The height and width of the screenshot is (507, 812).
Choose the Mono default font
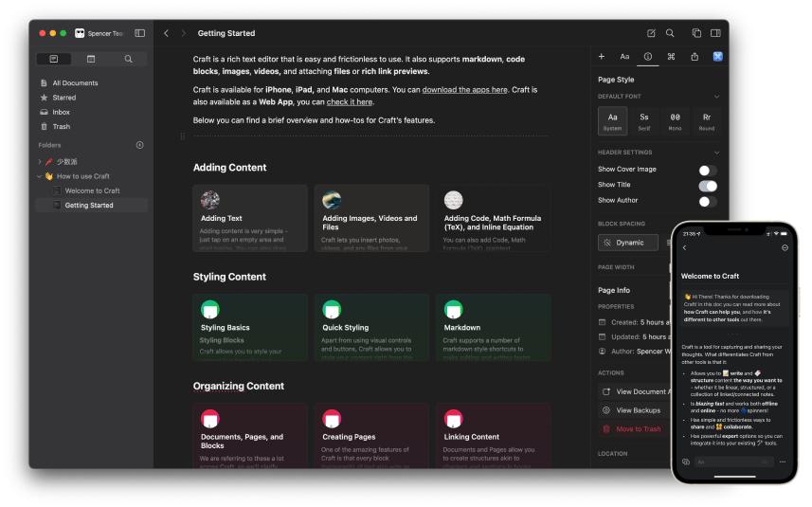pos(676,121)
